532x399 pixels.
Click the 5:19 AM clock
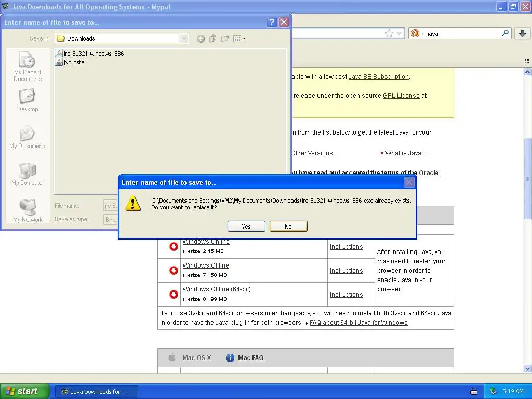coord(513,391)
